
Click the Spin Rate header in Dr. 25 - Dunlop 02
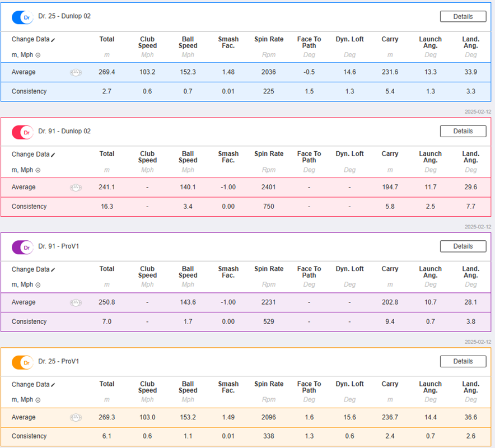[269, 39]
